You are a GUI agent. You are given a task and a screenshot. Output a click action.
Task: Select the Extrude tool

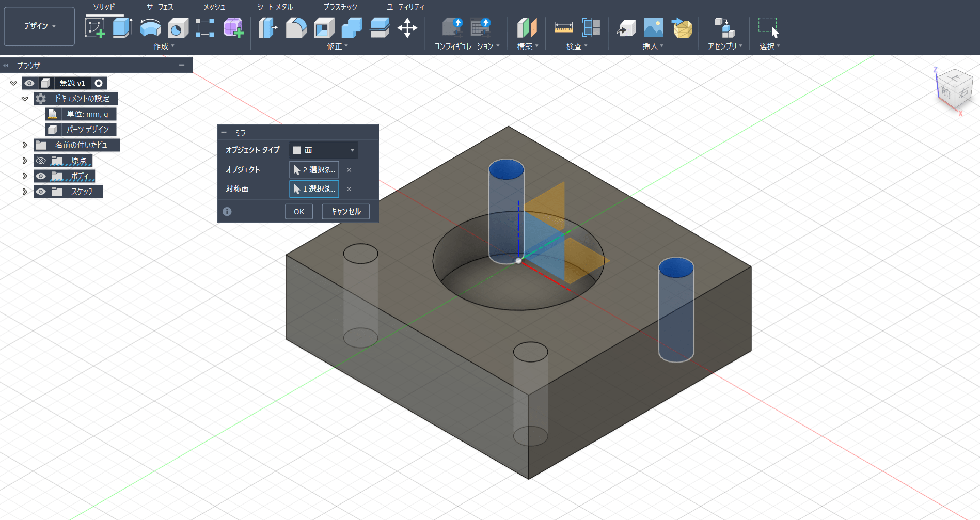click(122, 28)
